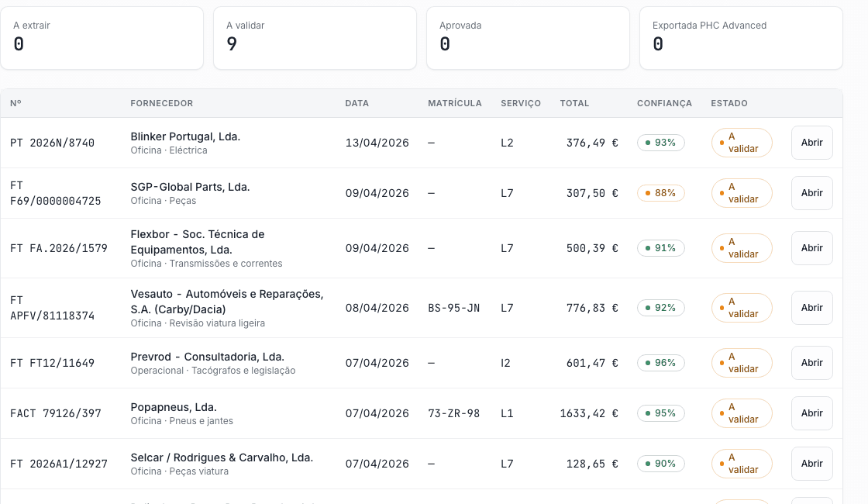Click invoice number FT F69/0000004725
The width and height of the screenshot is (868, 504).
[x=55, y=193]
